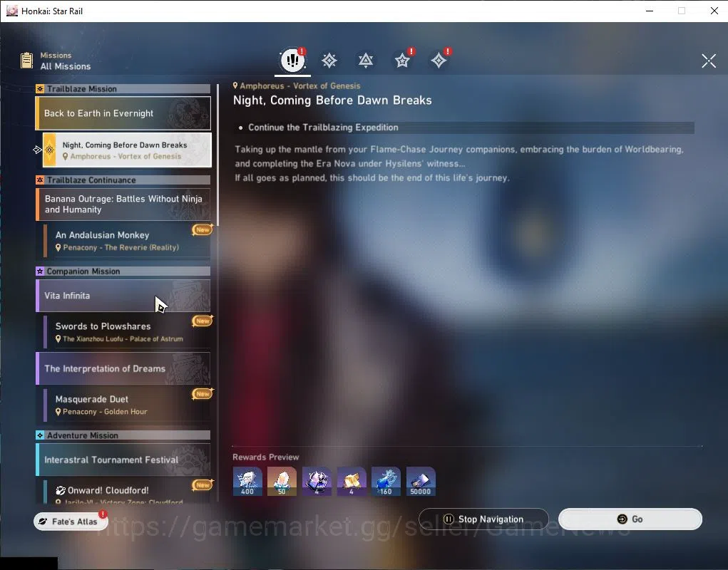728x570 pixels.
Task: Open the Vita Infinita mission group
Action: click(123, 296)
